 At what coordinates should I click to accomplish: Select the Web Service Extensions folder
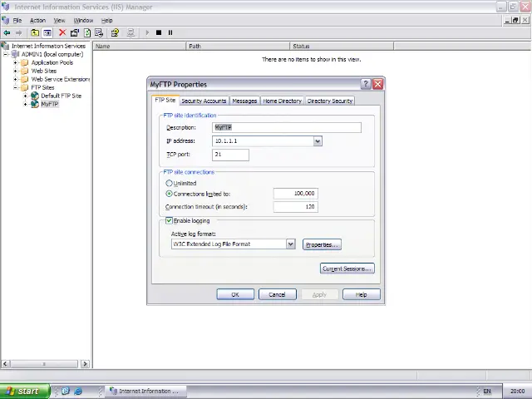click(61, 79)
